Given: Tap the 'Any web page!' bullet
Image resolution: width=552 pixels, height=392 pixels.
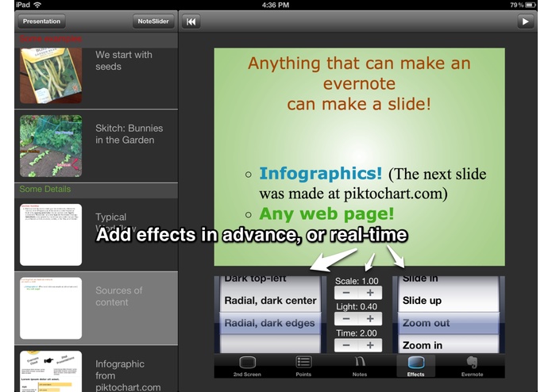Looking at the screenshot, I should coord(326,213).
